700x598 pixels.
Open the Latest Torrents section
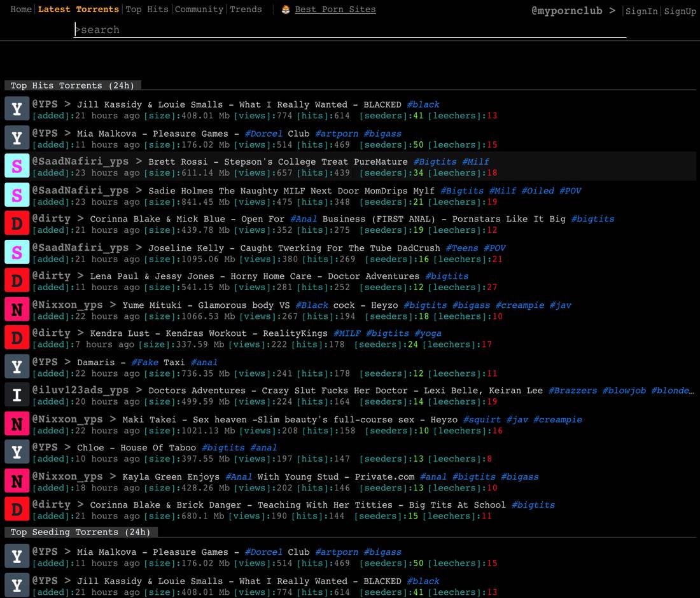click(78, 10)
